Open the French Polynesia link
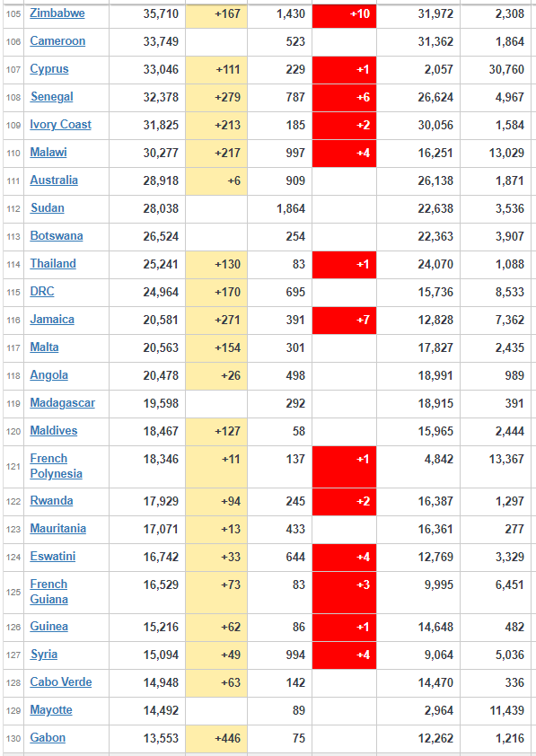This screenshot has height=756, width=536. tap(56, 466)
